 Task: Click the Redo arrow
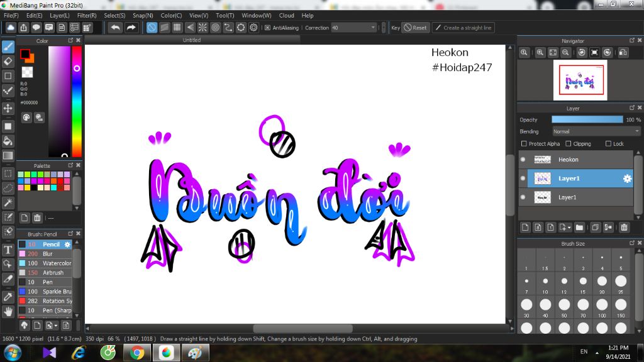pos(131,28)
